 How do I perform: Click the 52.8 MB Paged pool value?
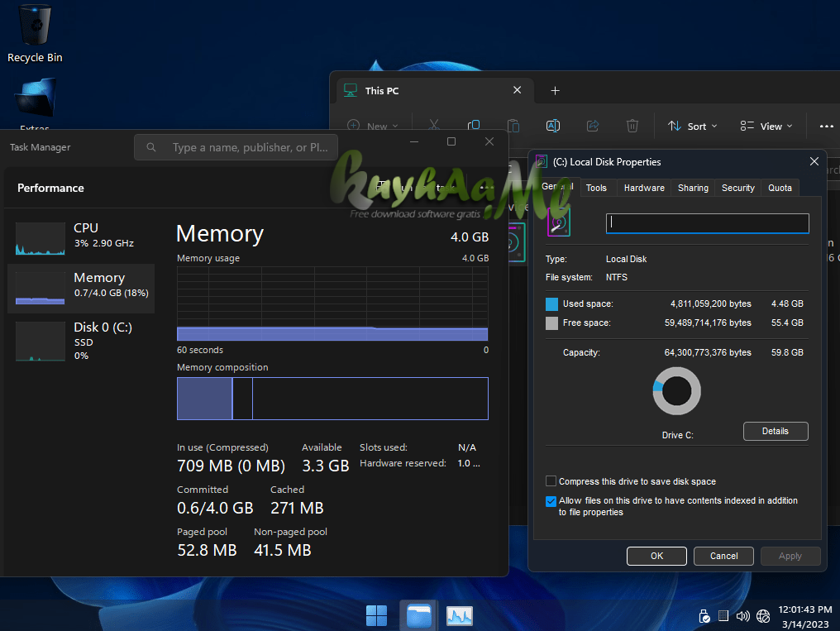click(x=207, y=550)
